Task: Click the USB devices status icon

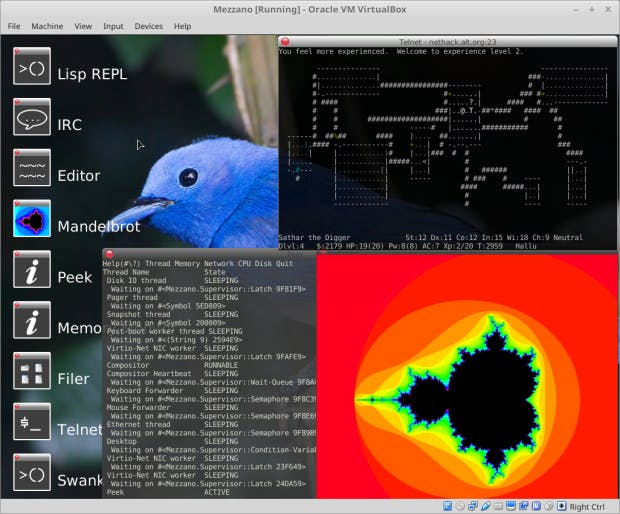Action: pos(486,506)
